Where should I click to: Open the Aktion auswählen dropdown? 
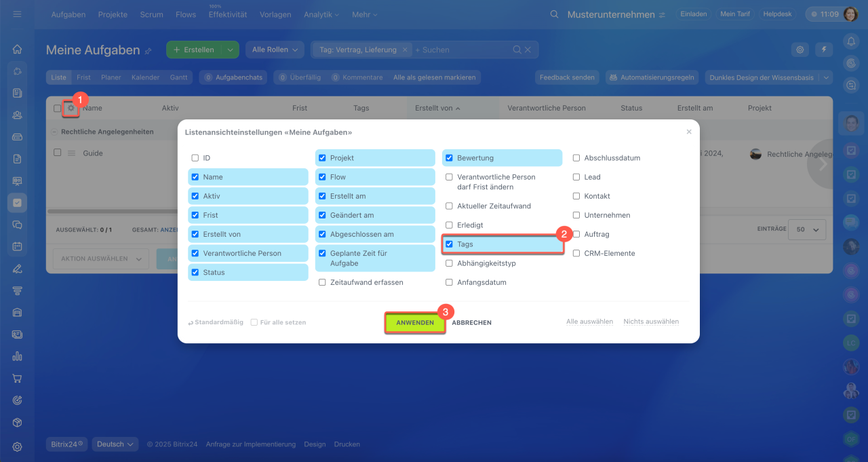(x=100, y=258)
